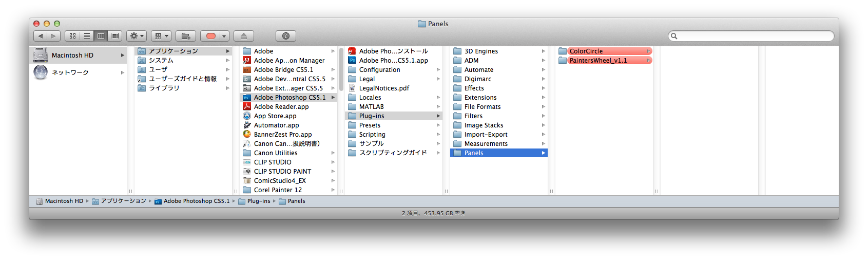Expand the Automate folder arrow
The image size is (868, 260).
543,69
